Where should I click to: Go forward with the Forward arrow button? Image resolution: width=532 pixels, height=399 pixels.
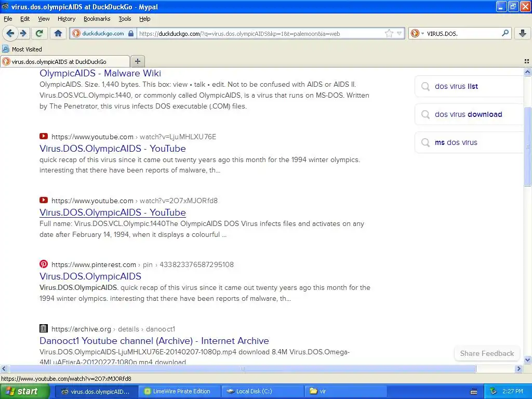[x=23, y=33]
